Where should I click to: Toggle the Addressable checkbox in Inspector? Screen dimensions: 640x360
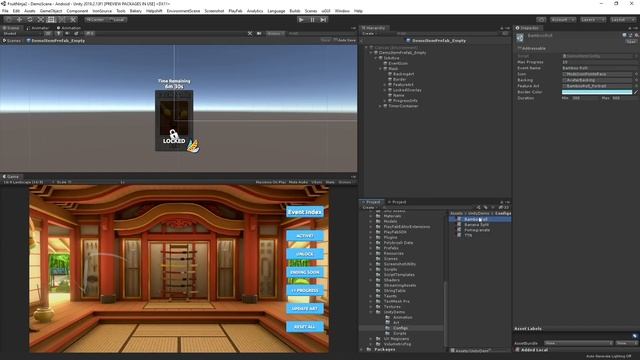pos(520,48)
